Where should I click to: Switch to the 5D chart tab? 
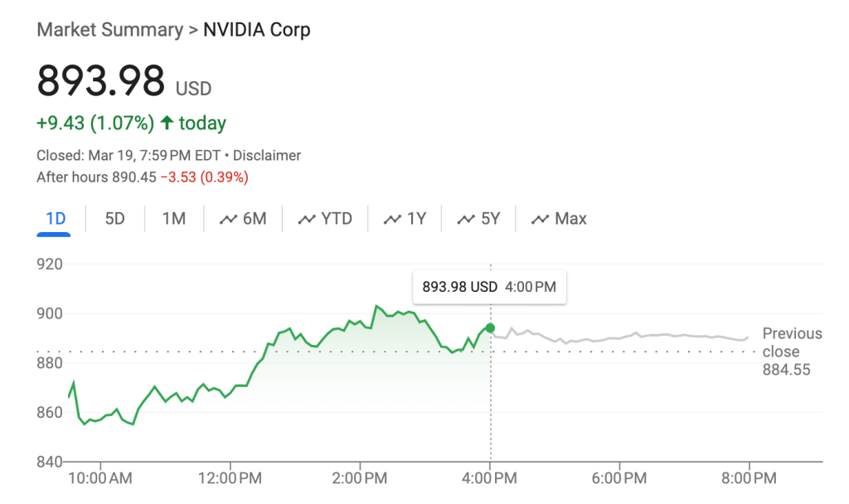pyautogui.click(x=114, y=219)
